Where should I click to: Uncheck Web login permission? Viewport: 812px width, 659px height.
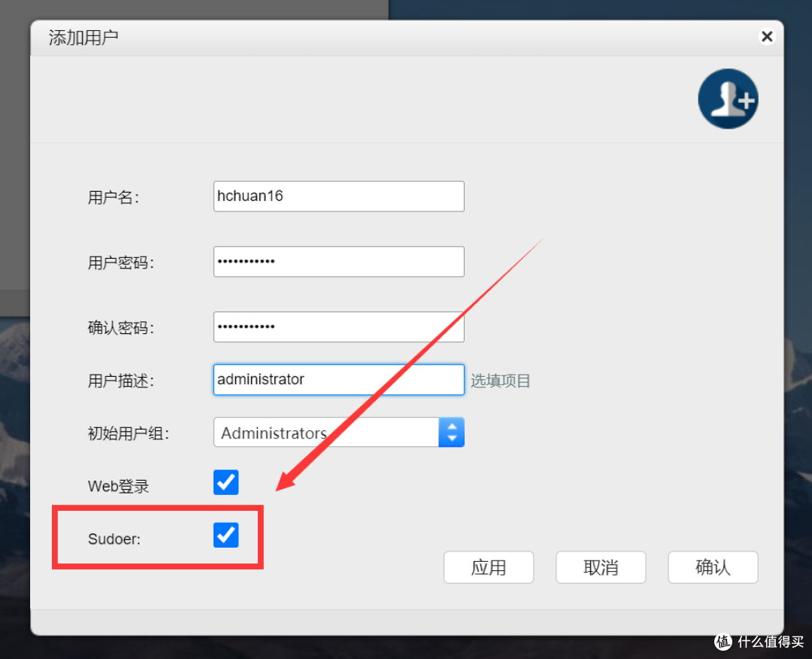(226, 482)
